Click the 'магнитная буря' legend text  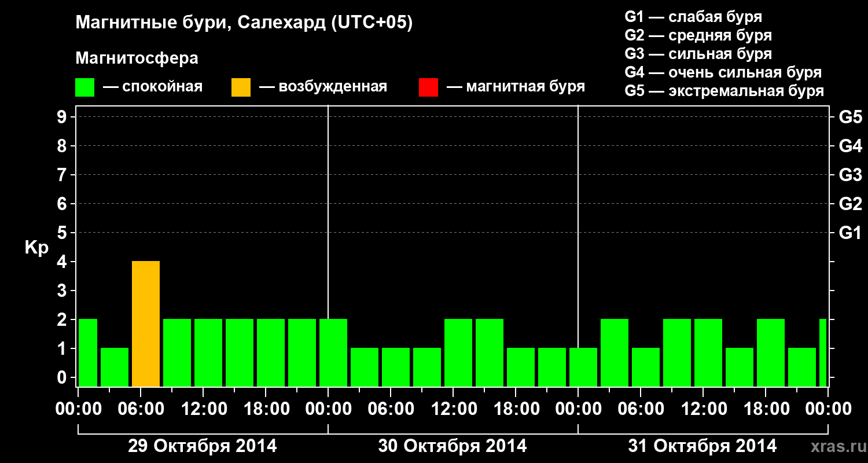pos(525,87)
